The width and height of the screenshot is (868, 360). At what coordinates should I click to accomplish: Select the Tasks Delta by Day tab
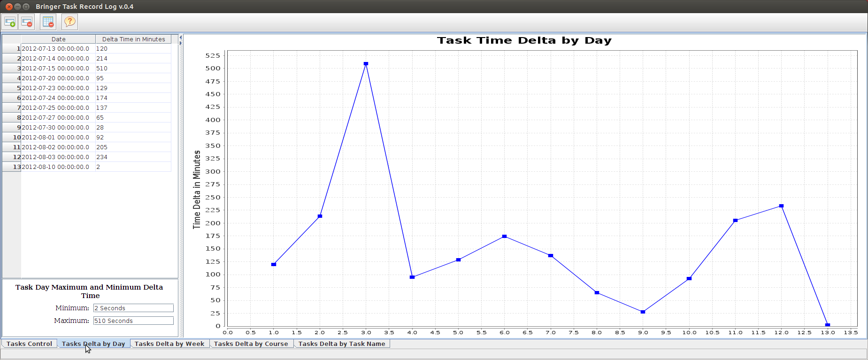coord(93,344)
